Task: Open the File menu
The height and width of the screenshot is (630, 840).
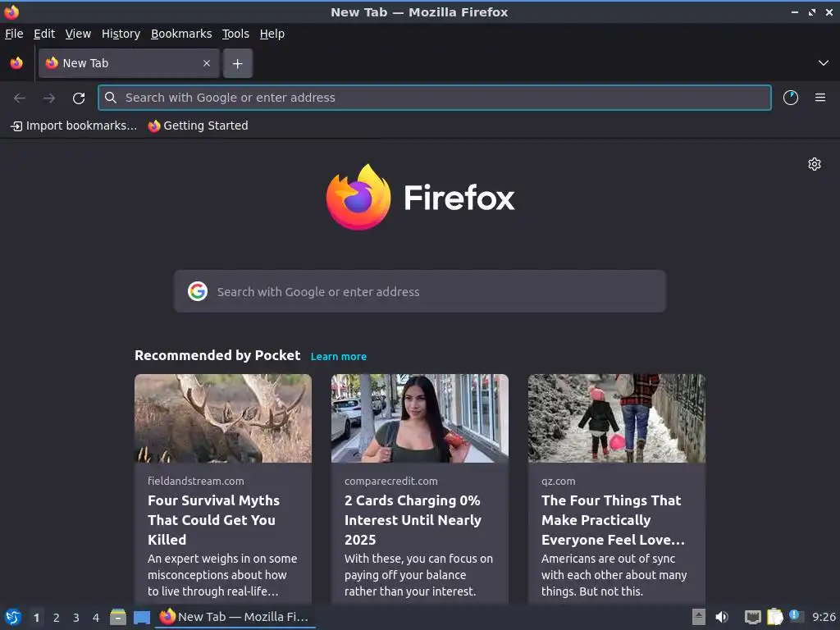Action: point(14,34)
